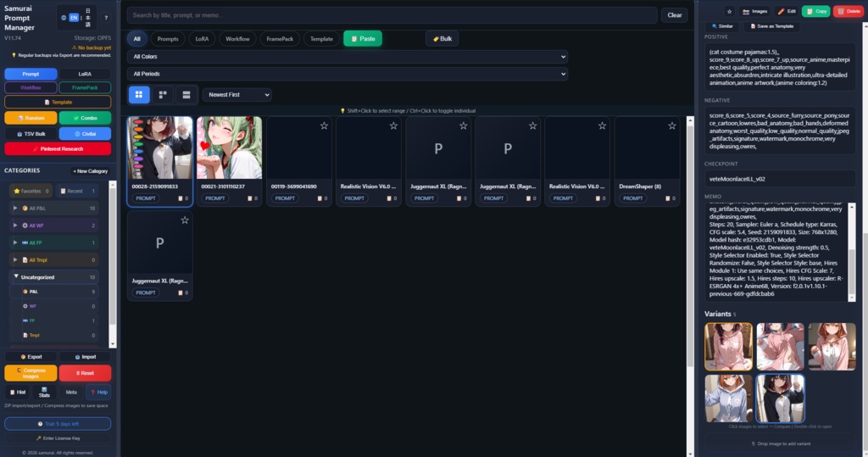This screenshot has height=457, width=868.
Task: Switch to large grid view
Action: 139,95
